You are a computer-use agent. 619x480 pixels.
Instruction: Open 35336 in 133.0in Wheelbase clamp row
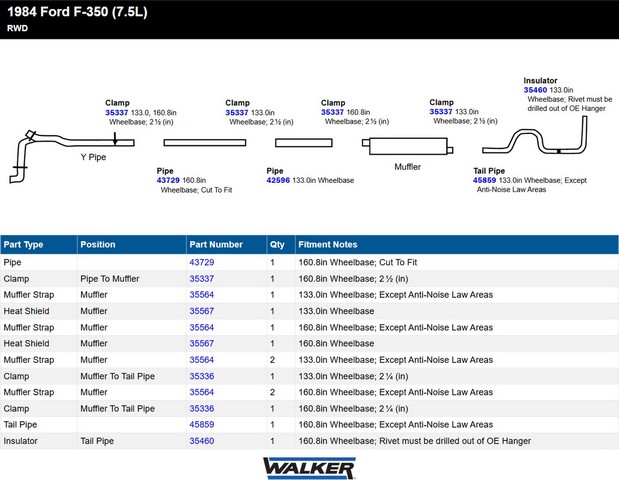tap(202, 376)
